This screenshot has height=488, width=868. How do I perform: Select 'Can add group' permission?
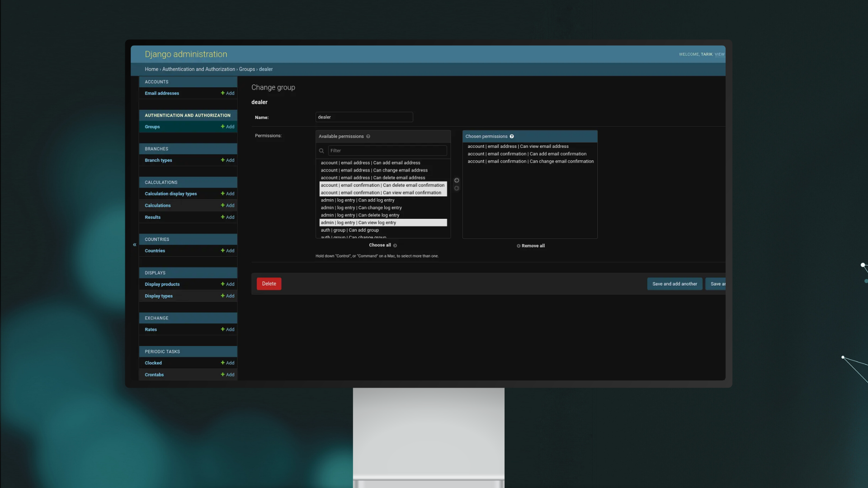click(x=383, y=230)
